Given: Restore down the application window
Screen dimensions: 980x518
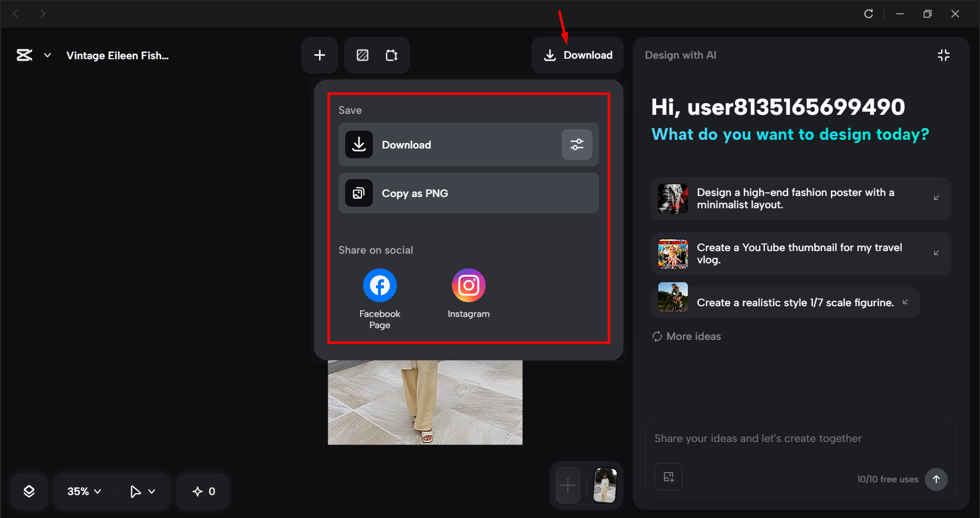Looking at the screenshot, I should (x=928, y=14).
